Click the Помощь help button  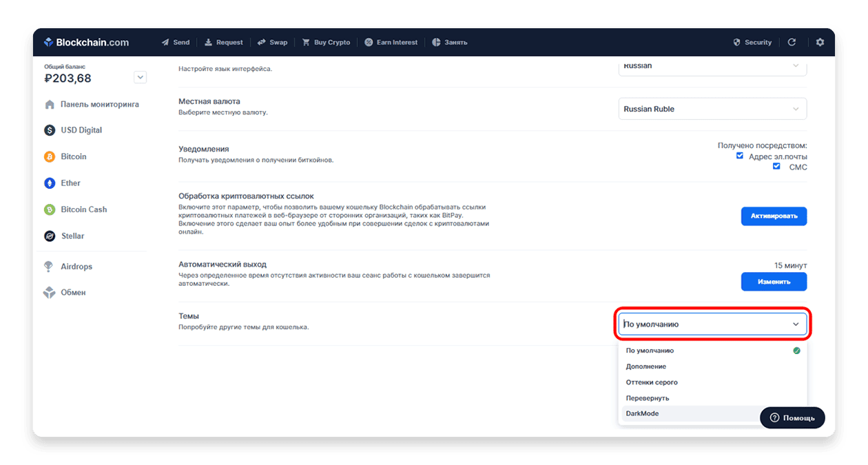click(792, 417)
